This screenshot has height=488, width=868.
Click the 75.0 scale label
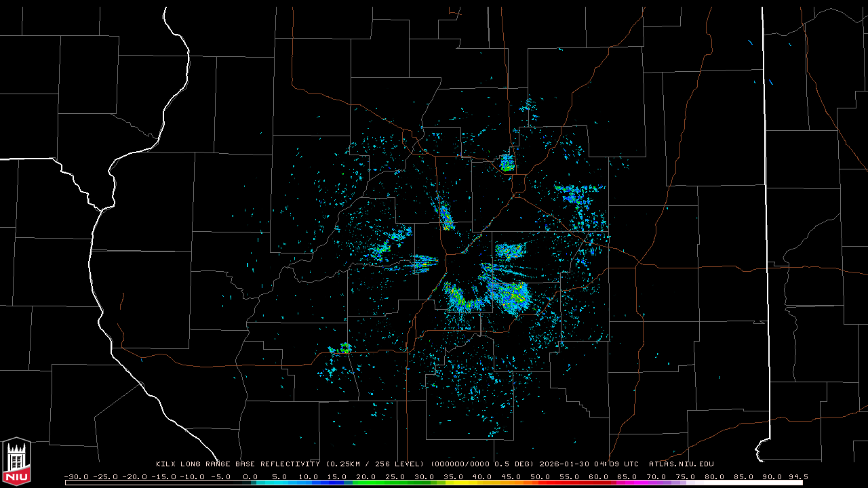click(686, 476)
